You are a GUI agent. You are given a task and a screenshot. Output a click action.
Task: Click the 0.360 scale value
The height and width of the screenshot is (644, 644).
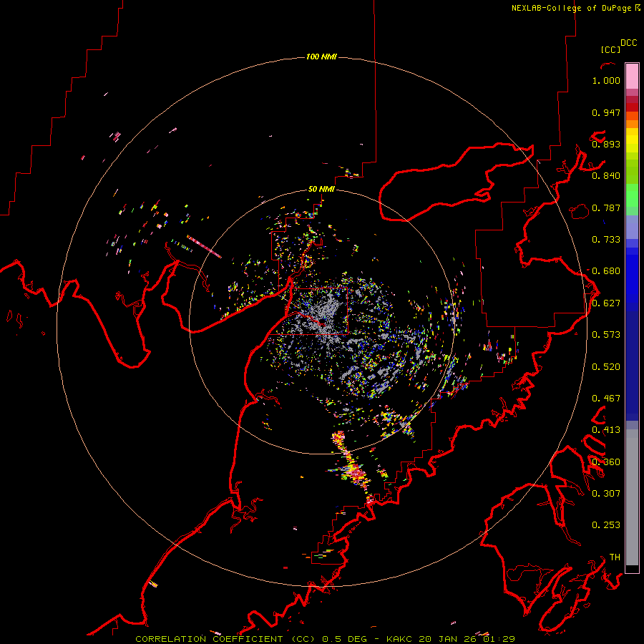pyautogui.click(x=606, y=462)
